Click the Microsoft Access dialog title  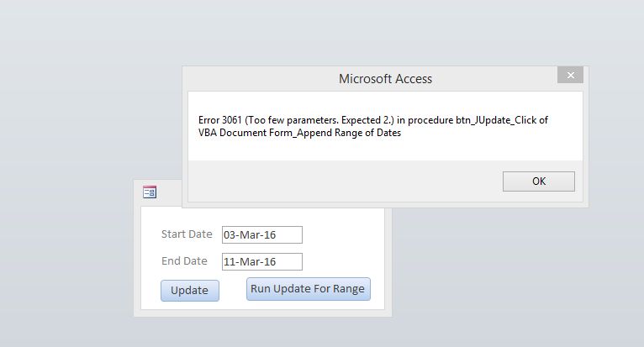tap(385, 79)
